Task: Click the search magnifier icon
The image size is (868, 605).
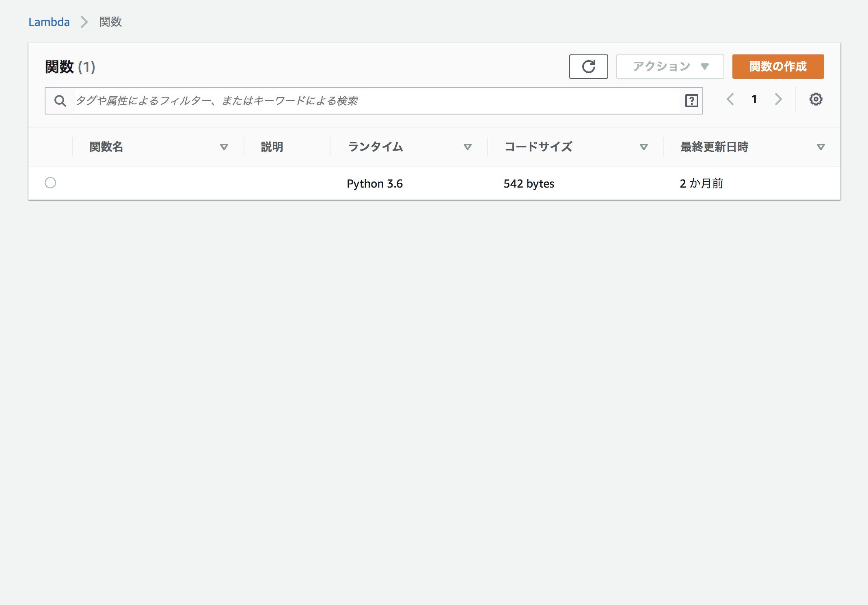Action: pyautogui.click(x=60, y=100)
